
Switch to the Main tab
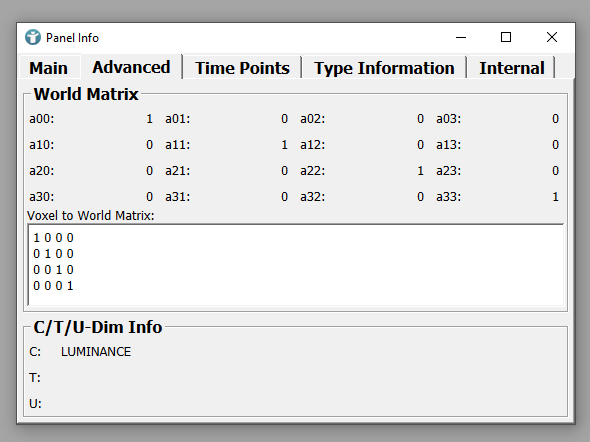pos(49,68)
